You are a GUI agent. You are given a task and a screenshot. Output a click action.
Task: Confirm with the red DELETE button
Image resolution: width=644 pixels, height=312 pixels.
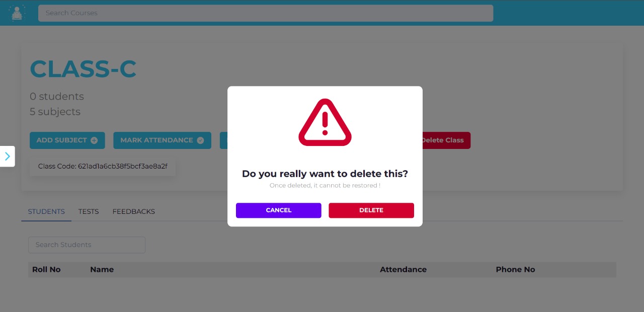click(371, 210)
